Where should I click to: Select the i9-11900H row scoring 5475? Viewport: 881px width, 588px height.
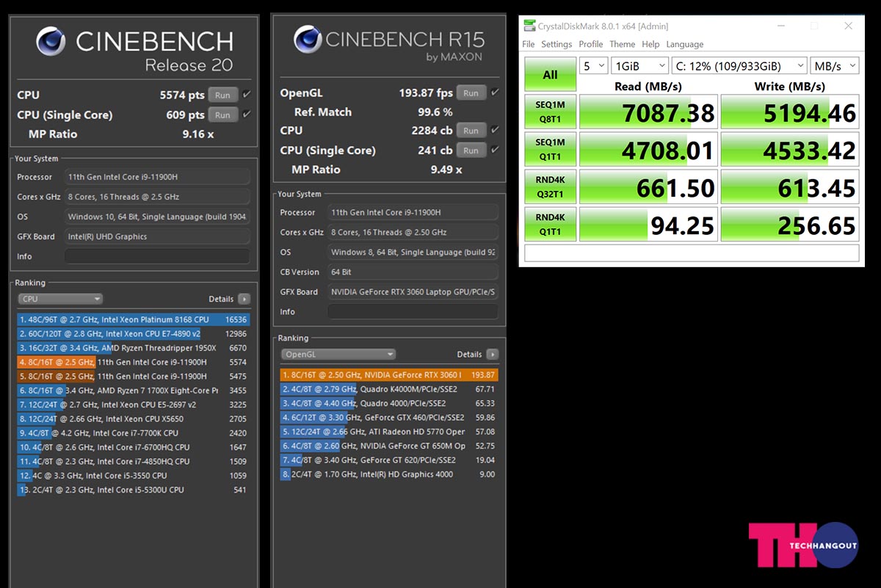tap(133, 376)
